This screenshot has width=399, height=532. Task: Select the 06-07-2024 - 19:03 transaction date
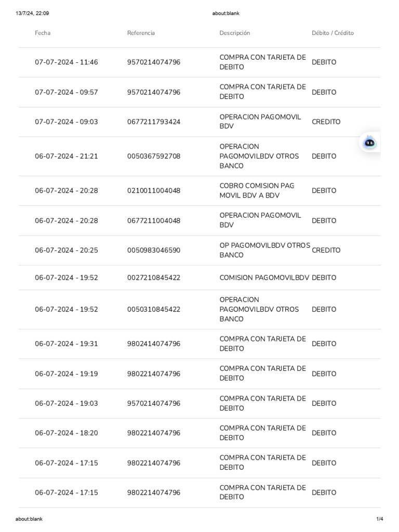(66, 404)
